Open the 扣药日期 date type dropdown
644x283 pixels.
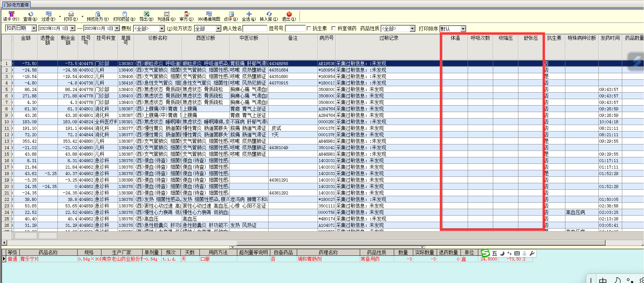click(34, 29)
